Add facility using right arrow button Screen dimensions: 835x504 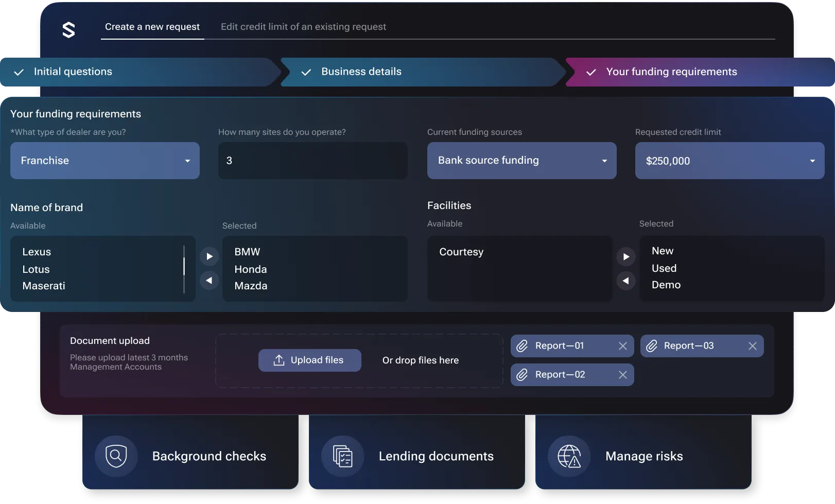(626, 256)
